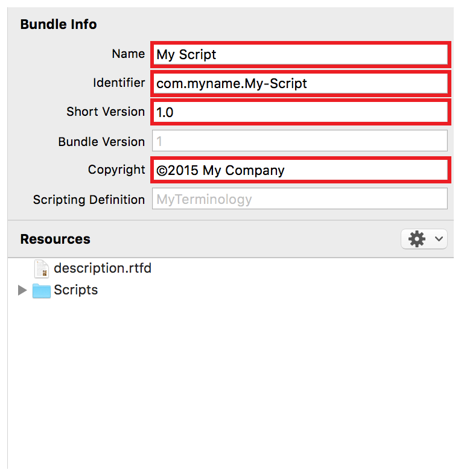Screen dimensions: 461x476
Task: Click the Copyright label text
Action: (116, 170)
